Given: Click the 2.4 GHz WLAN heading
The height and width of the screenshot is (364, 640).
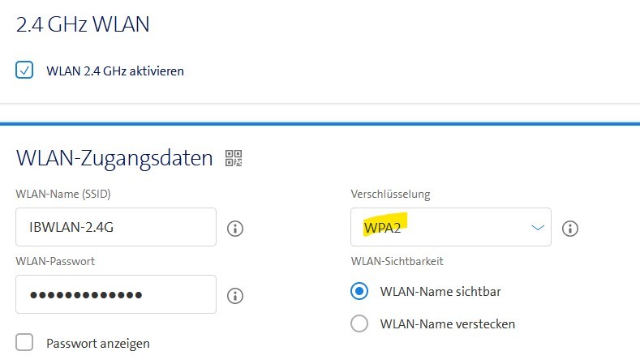Looking at the screenshot, I should tap(83, 24).
